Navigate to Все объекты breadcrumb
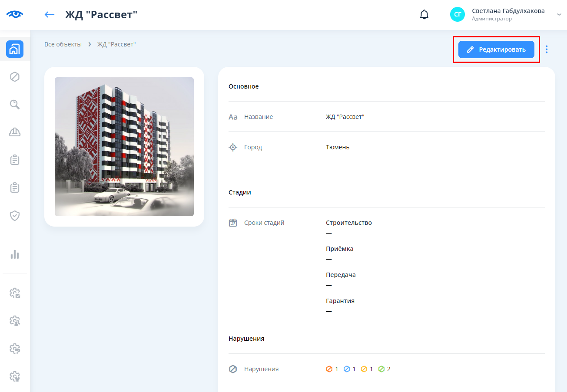The height and width of the screenshot is (392, 567). tap(63, 44)
